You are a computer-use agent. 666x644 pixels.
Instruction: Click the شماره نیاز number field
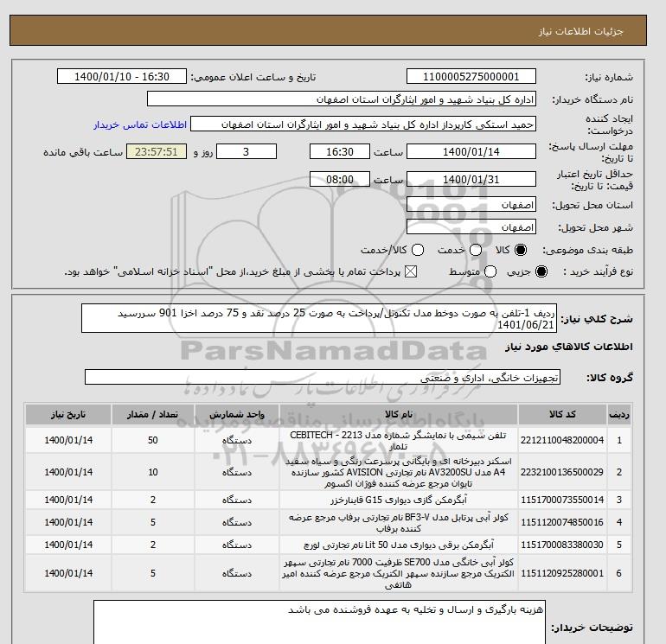point(471,76)
